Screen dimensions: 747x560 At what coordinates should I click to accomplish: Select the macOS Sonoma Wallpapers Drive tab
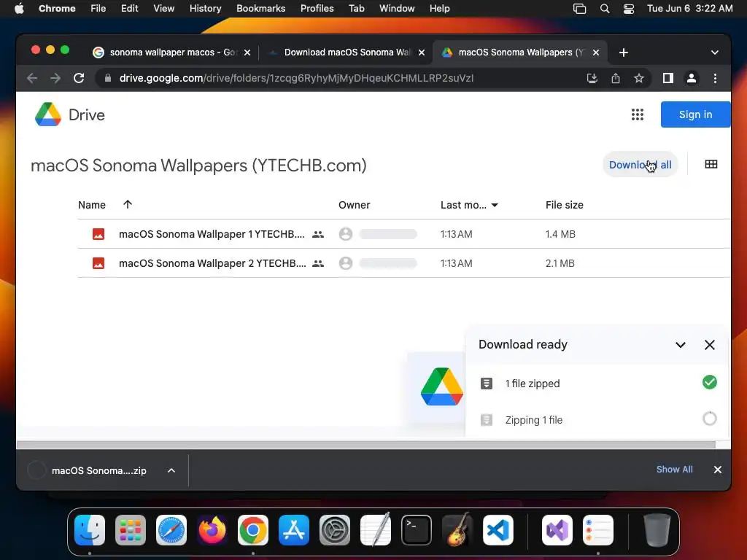(521, 52)
